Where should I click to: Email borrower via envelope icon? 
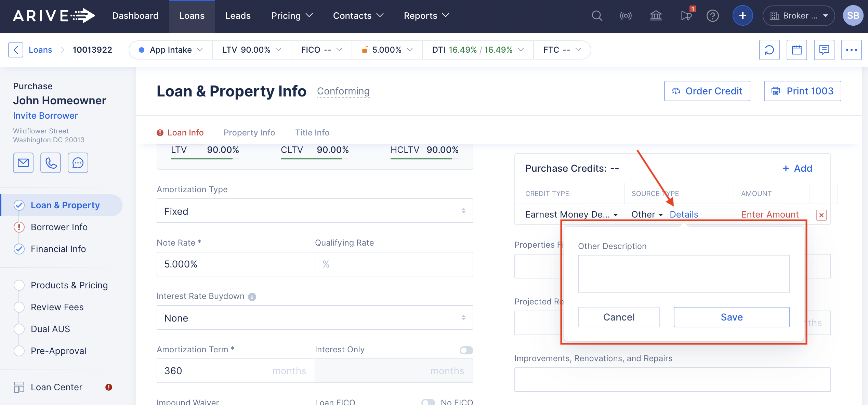point(23,163)
